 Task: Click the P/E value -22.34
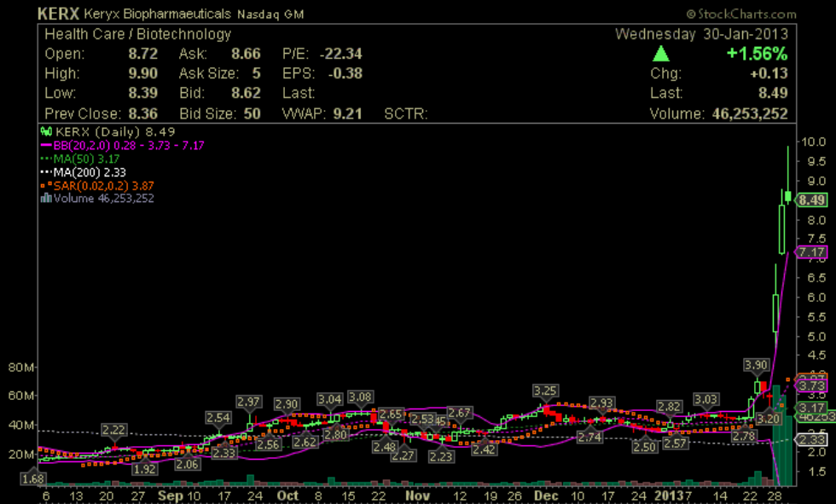340,54
